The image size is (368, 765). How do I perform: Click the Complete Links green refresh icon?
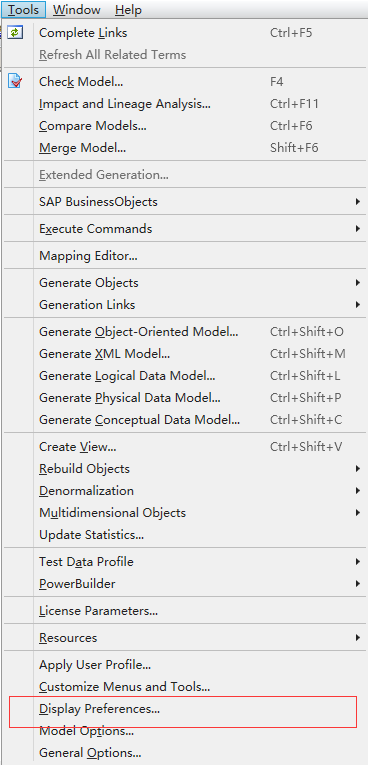coord(15,32)
